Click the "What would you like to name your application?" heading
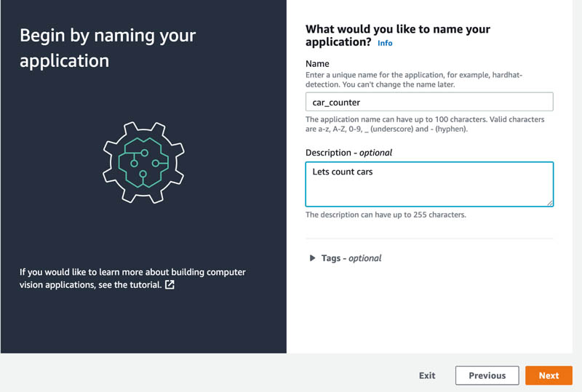 pyautogui.click(x=398, y=35)
